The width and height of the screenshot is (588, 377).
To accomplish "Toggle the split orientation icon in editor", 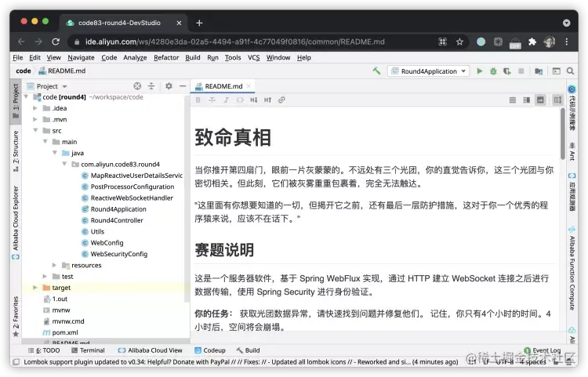I will click(557, 100).
